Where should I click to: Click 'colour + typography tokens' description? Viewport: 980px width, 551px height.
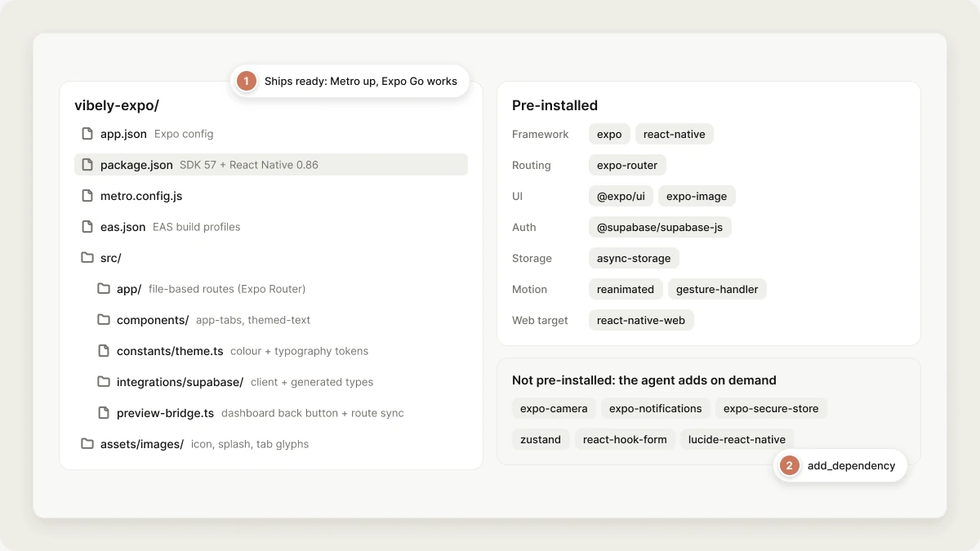300,351
